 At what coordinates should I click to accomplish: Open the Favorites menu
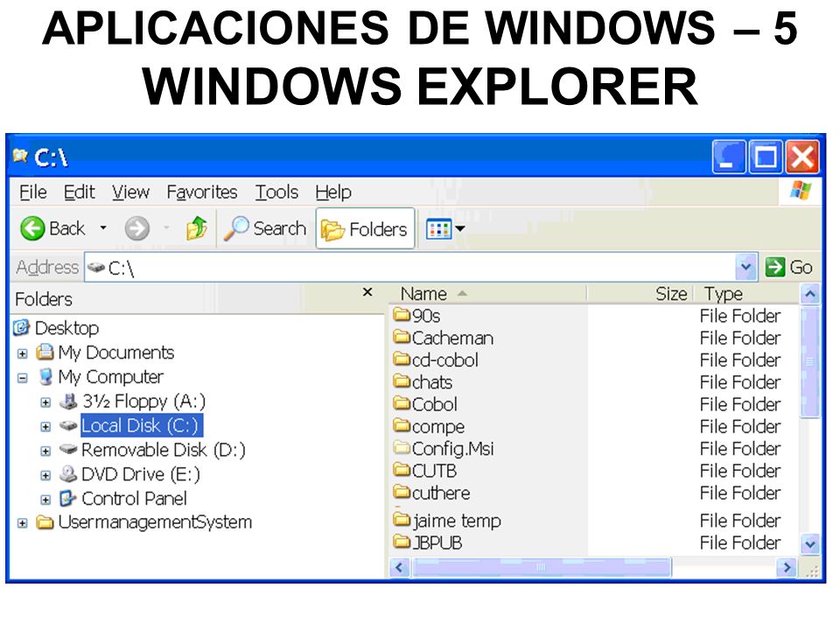point(202,192)
